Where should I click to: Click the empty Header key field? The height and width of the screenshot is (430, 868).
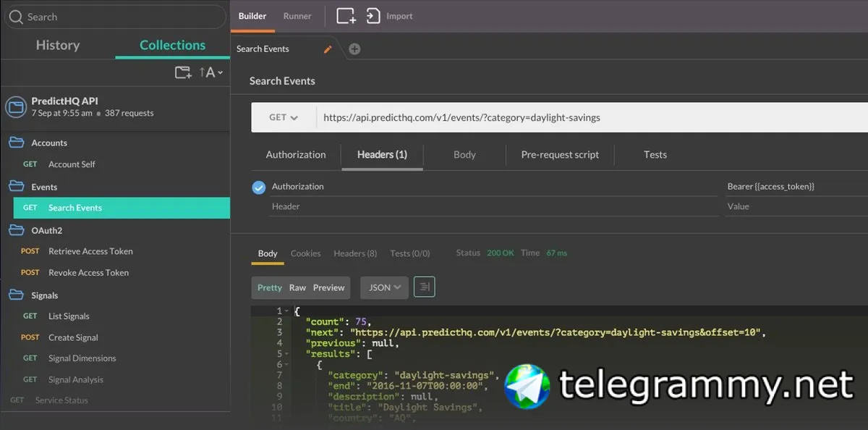[494, 206]
